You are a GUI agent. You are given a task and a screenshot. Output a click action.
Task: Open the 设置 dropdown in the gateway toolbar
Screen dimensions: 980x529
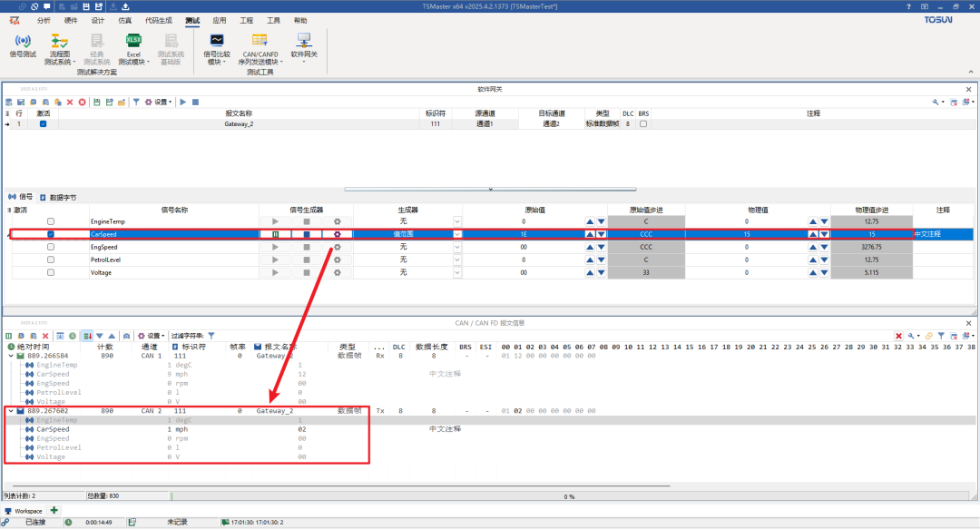click(159, 102)
